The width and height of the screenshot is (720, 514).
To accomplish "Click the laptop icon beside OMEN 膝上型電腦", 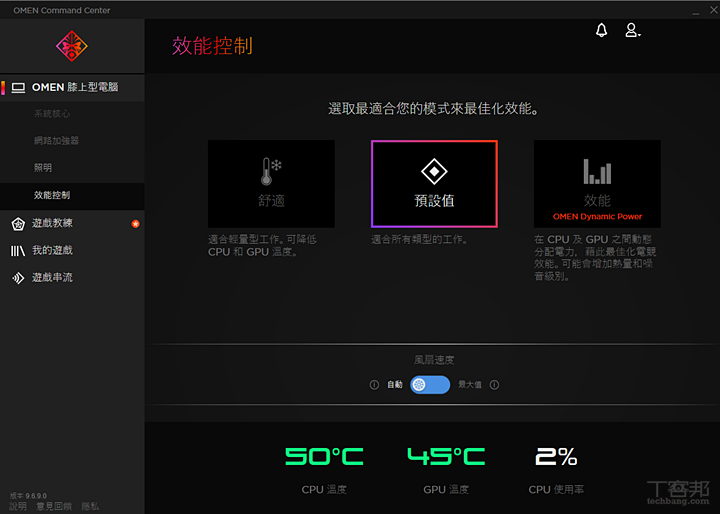I will pyautogui.click(x=18, y=87).
